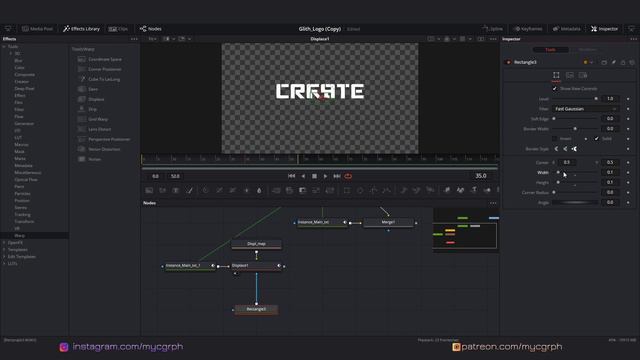Switch to Inspector Tools tab
This screenshot has width=640, height=360.
[551, 50]
